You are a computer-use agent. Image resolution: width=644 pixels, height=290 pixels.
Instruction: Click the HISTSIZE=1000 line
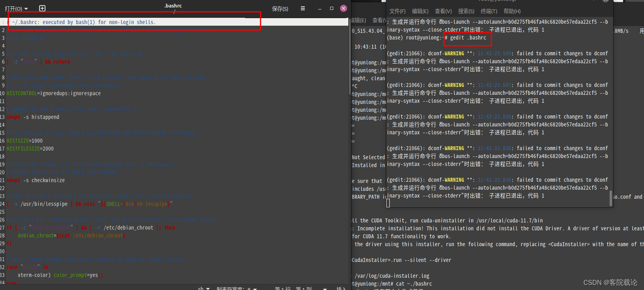[25, 141]
